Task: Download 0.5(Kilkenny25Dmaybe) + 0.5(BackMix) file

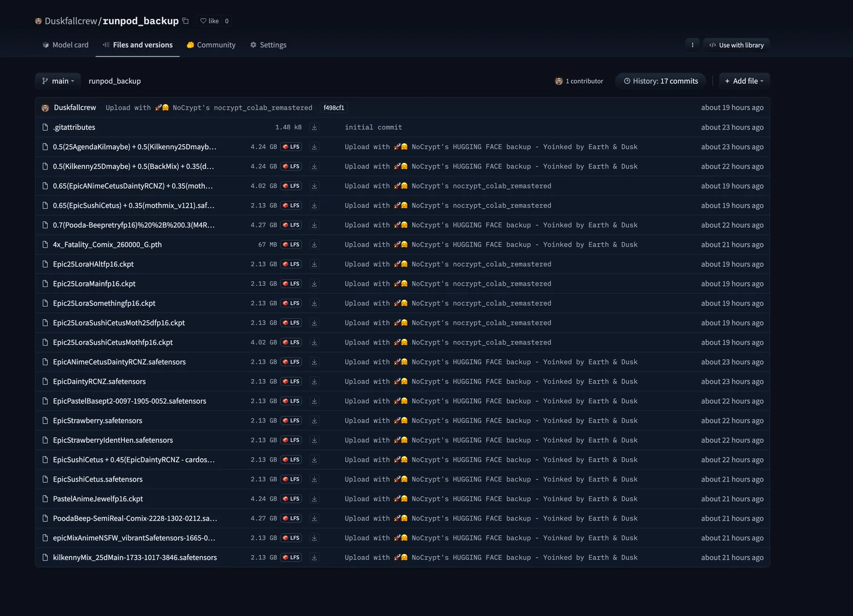Action: 314,166
